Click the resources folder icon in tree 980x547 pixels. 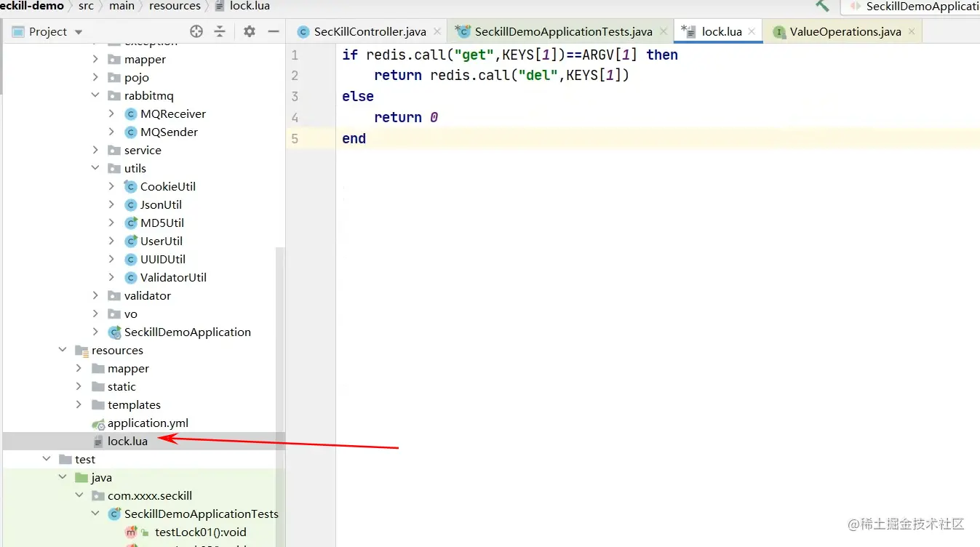point(81,351)
